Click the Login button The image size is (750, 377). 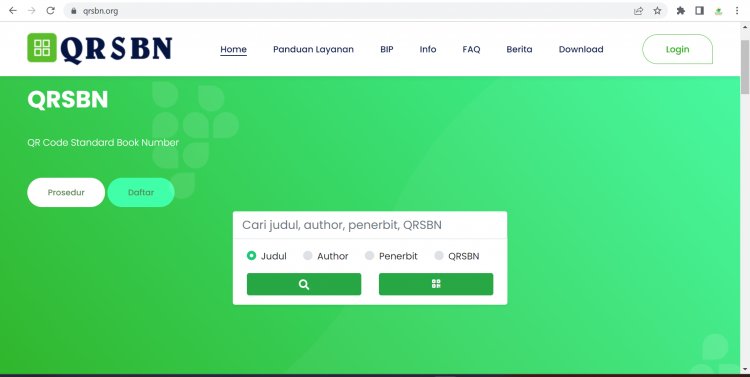pyautogui.click(x=677, y=49)
